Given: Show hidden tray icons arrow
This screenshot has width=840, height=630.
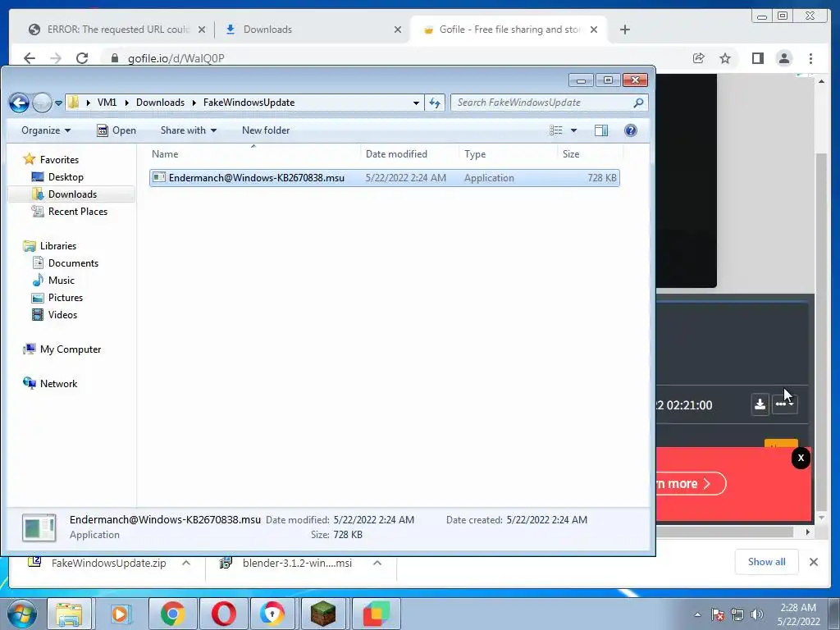Looking at the screenshot, I should pyautogui.click(x=697, y=614).
